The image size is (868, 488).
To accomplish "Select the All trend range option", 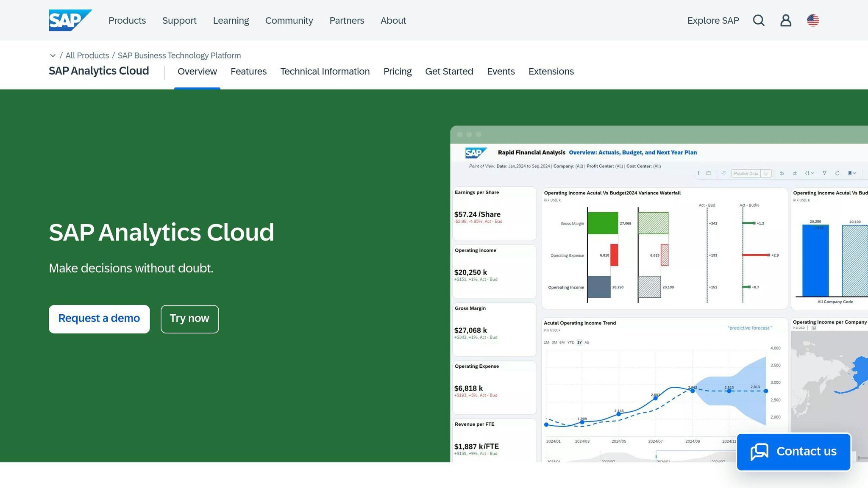I will [x=587, y=342].
